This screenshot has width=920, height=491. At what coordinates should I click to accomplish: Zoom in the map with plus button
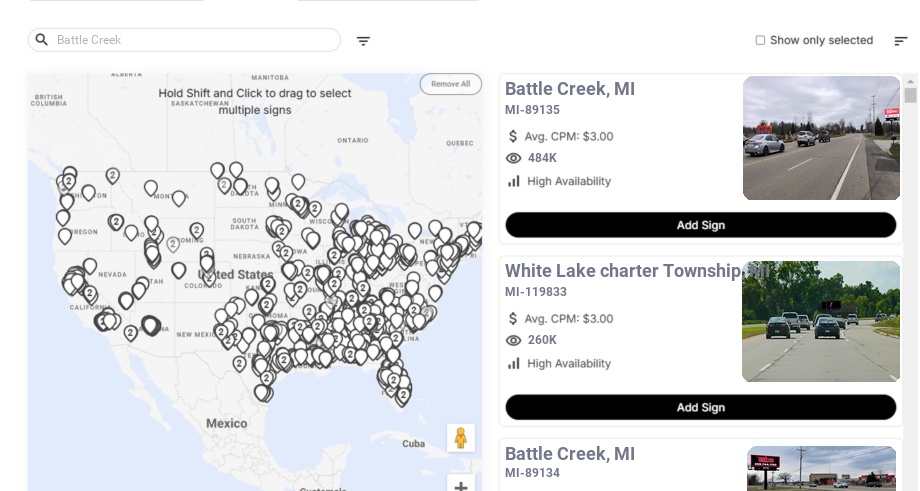click(x=460, y=487)
